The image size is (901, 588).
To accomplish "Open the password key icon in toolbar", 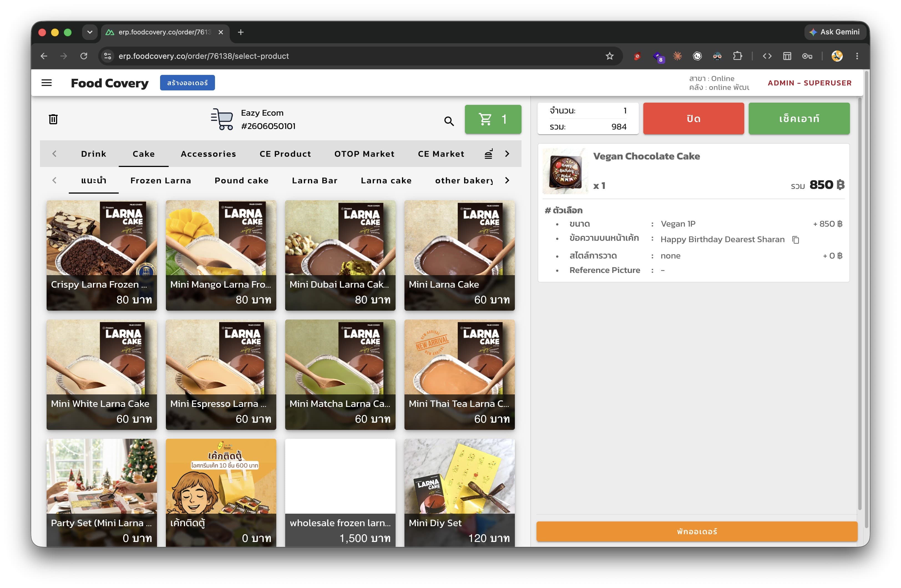I will click(807, 56).
